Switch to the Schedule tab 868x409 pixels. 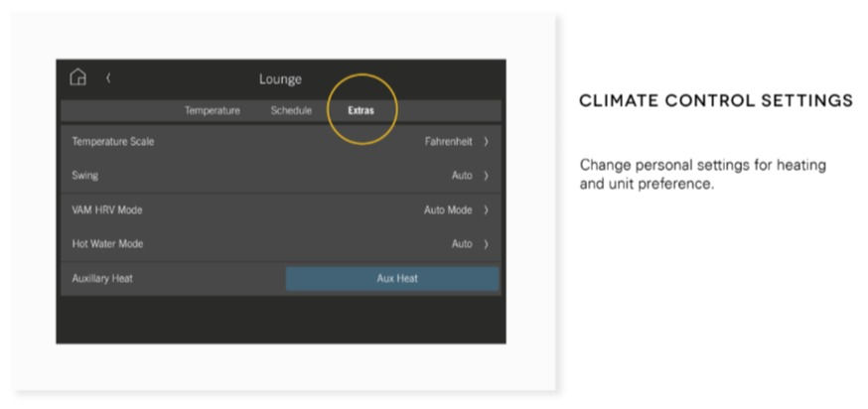coord(291,111)
